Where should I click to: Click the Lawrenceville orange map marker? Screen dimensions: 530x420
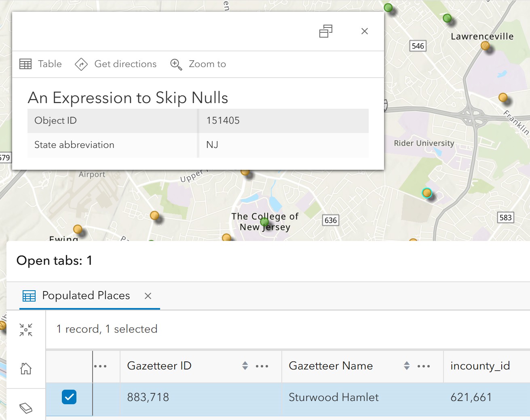click(485, 46)
